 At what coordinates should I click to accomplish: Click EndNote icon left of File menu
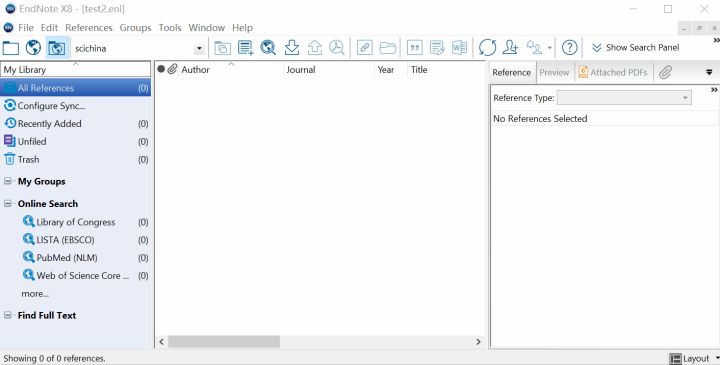(8, 28)
